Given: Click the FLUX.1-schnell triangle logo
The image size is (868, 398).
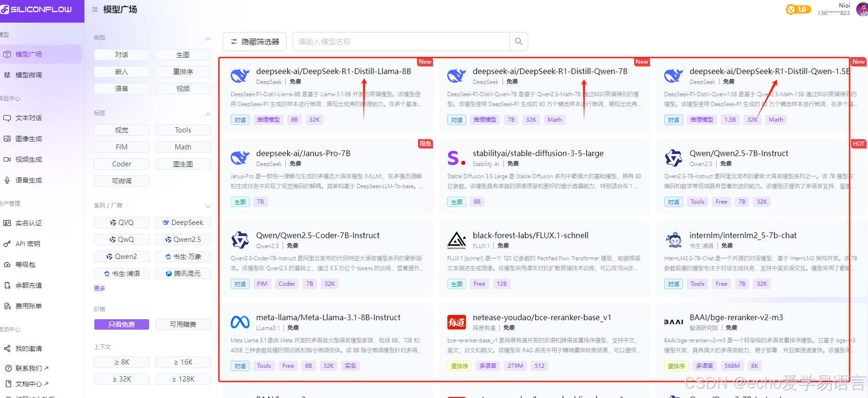Looking at the screenshot, I should (457, 240).
